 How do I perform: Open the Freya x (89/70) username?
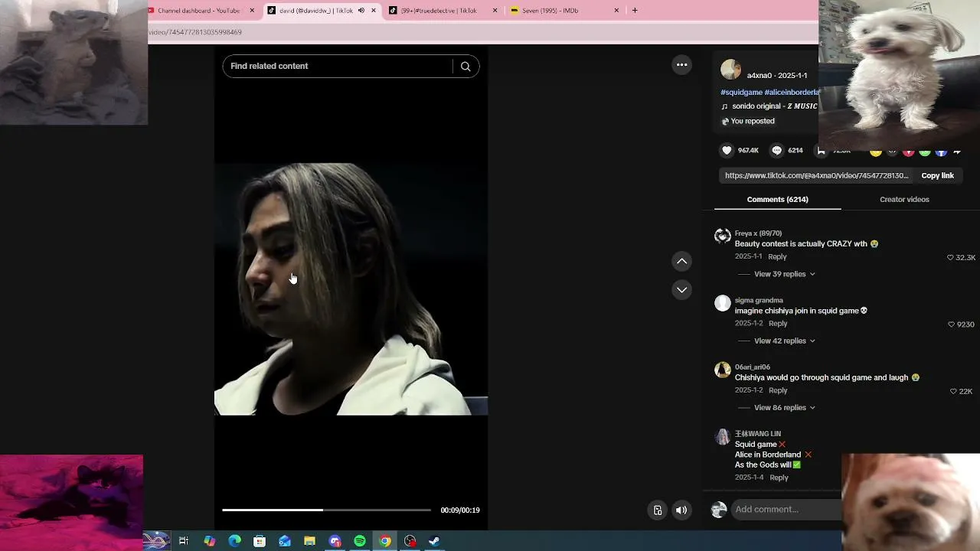[x=758, y=233]
